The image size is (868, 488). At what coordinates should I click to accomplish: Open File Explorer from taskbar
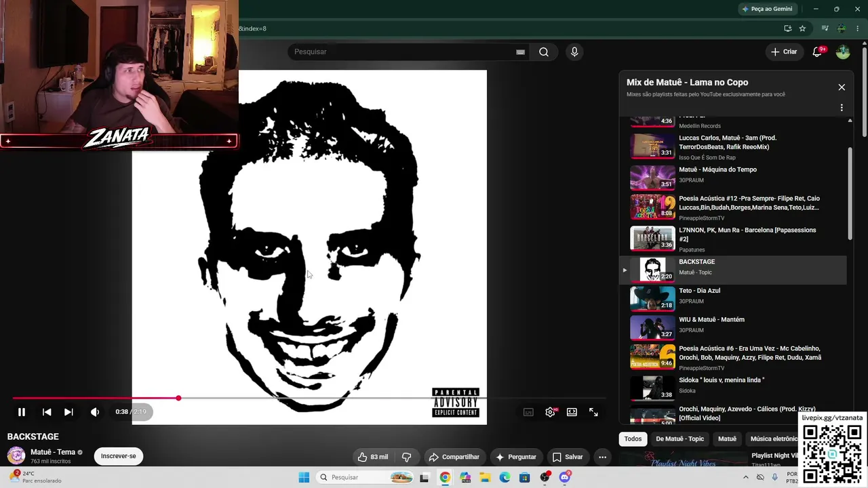tap(485, 477)
